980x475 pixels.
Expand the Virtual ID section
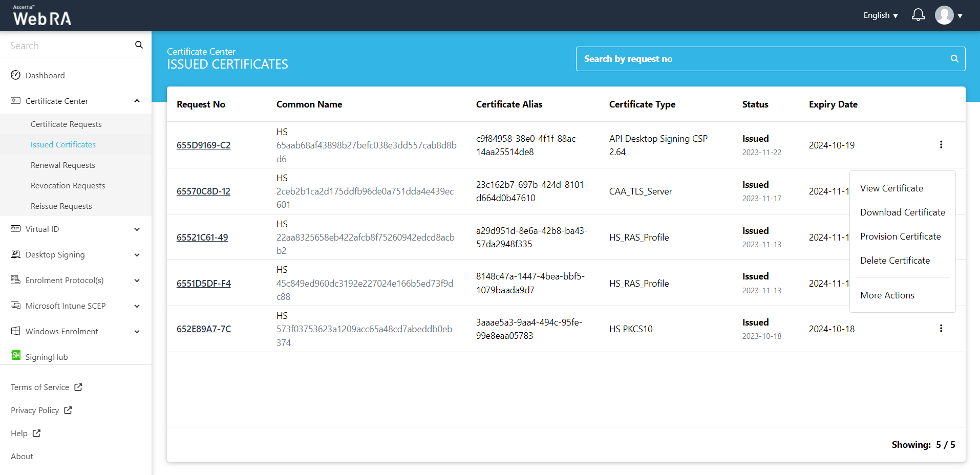click(137, 229)
